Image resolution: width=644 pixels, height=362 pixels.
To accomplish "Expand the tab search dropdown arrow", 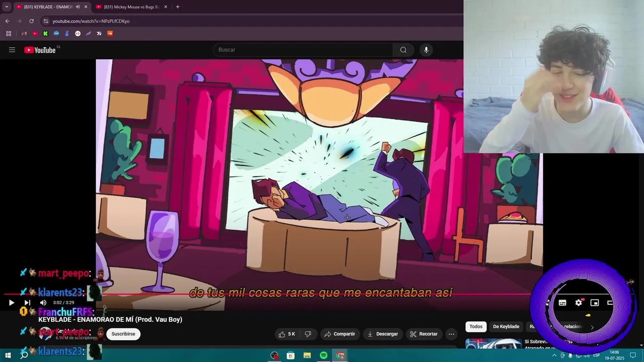I will click(7, 7).
